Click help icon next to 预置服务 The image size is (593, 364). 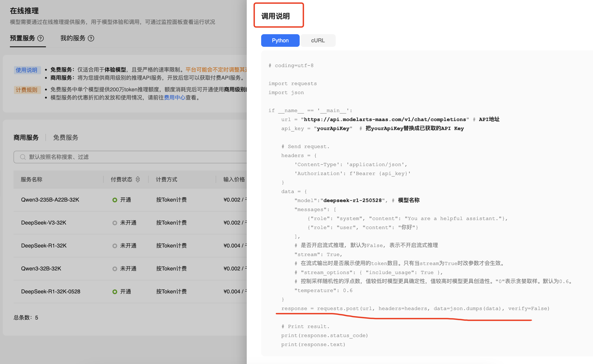point(41,38)
